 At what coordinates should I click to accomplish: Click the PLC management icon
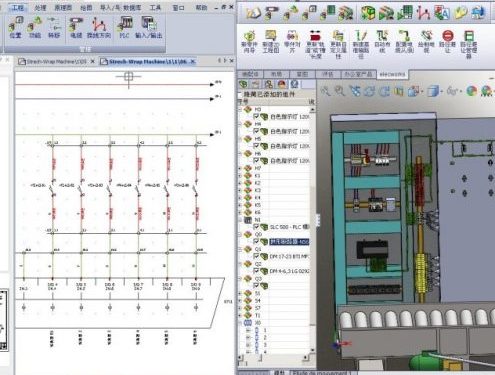[x=124, y=27]
